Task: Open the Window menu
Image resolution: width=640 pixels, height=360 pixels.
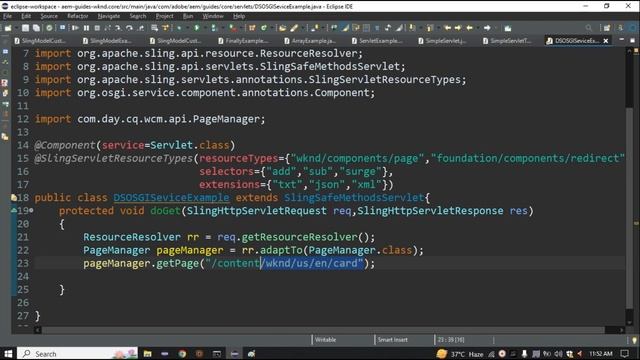Action: (x=213, y=16)
